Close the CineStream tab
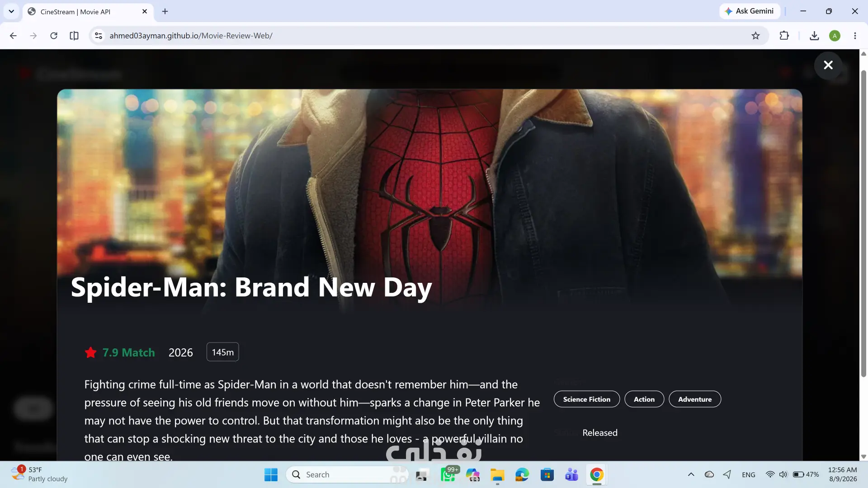The width and height of the screenshot is (868, 488). [145, 11]
